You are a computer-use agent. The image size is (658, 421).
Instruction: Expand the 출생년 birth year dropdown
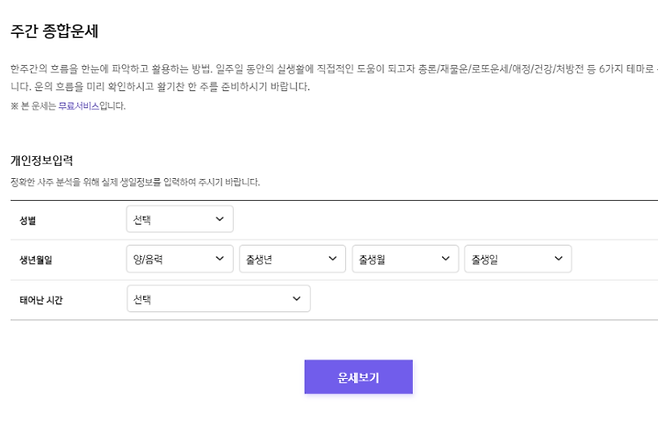tap(292, 259)
